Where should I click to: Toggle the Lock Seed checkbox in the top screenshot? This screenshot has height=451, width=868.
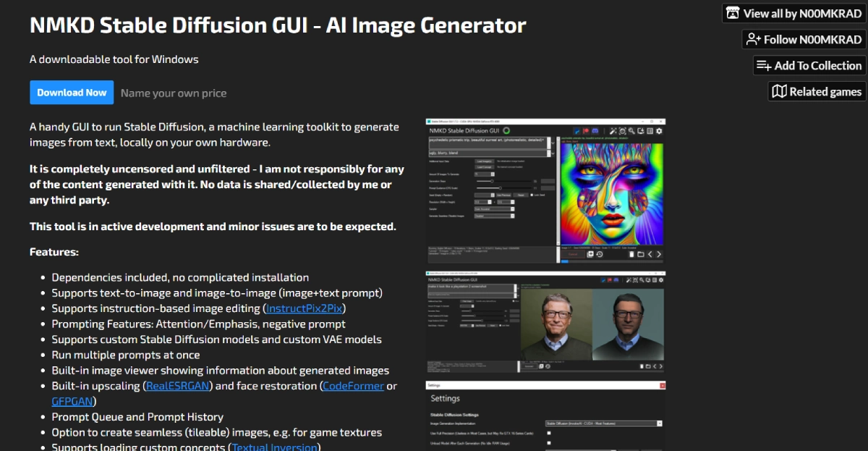[533, 195]
